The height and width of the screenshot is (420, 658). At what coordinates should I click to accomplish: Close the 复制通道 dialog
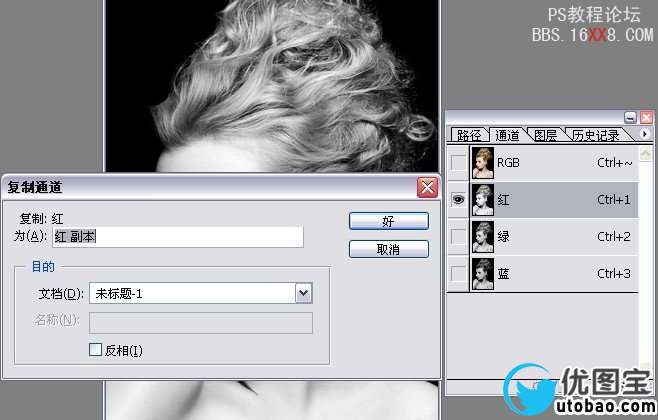point(427,187)
